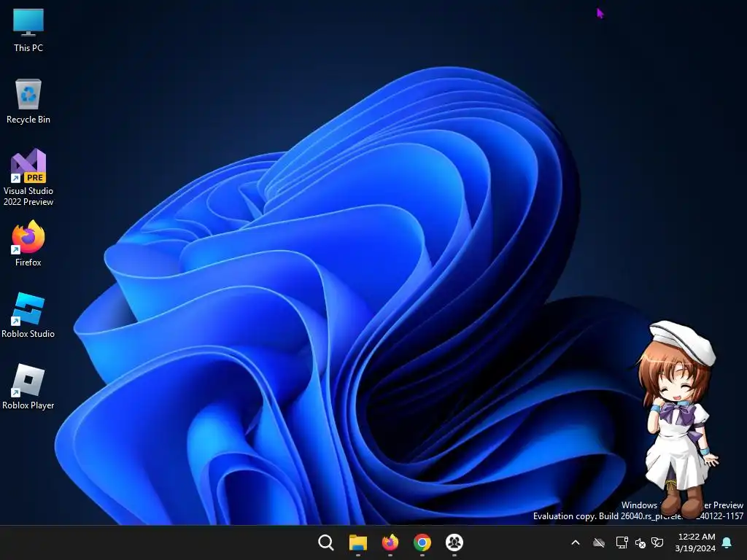Open the network status tray icon

(622, 542)
